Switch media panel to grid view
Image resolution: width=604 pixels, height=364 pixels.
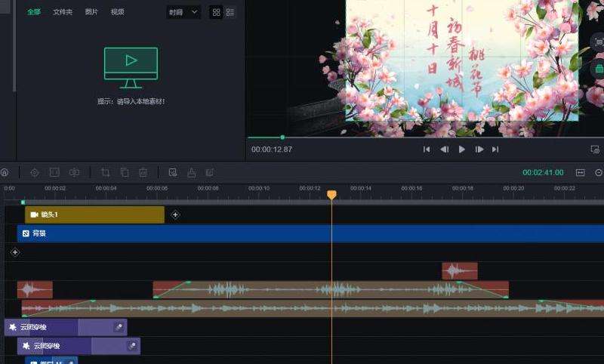click(x=216, y=13)
